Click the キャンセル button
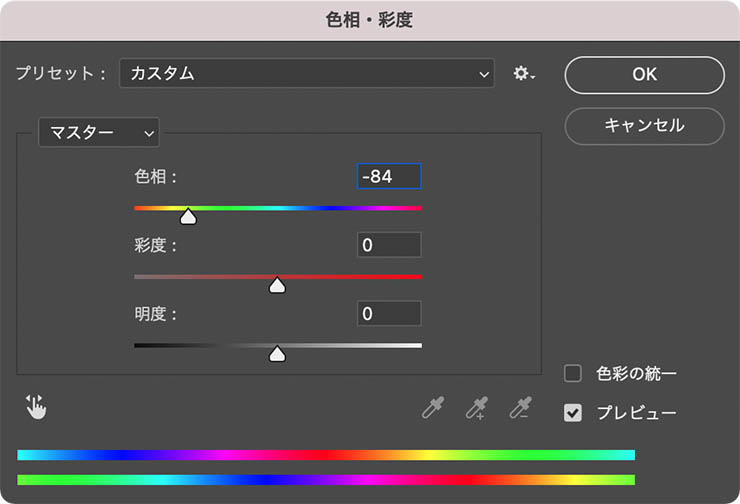 pyautogui.click(x=644, y=126)
